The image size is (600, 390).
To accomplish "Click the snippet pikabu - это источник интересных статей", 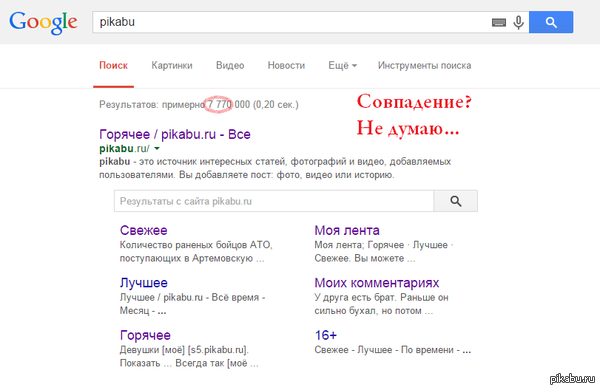I will 192,162.
